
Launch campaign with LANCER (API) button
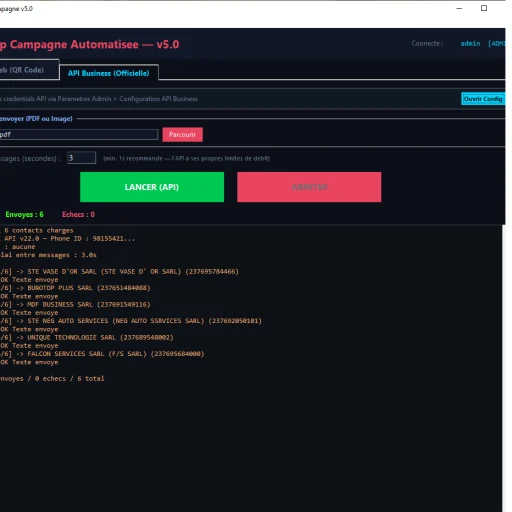(x=152, y=187)
